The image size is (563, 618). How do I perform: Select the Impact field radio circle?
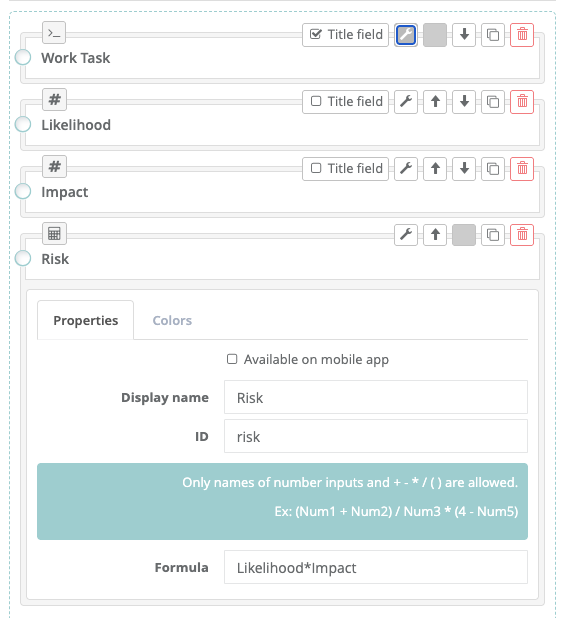point(23,192)
